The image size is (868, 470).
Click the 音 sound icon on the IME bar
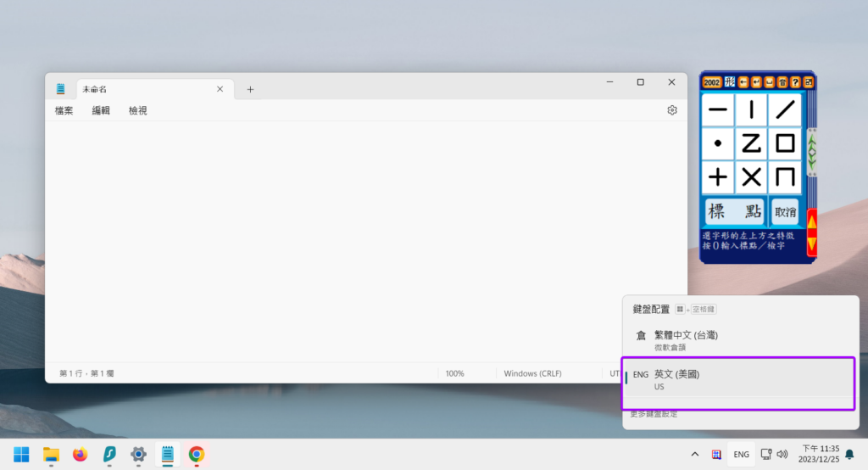click(782, 82)
